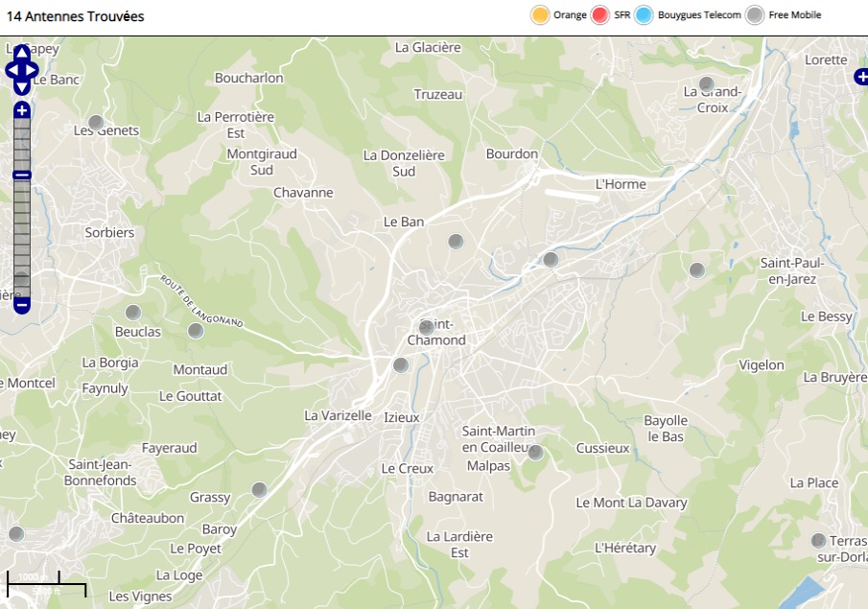Toggle the Orange operator filter circle
Viewport: 868px width, 609px height.
click(x=540, y=15)
